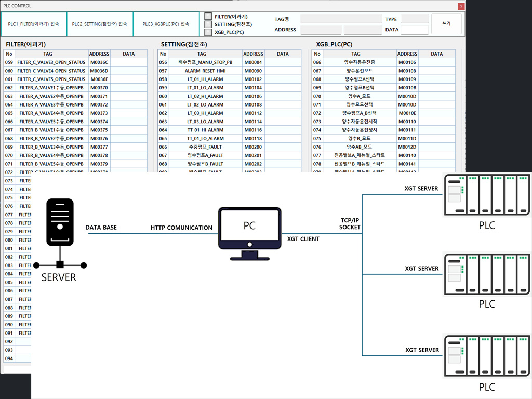Click the TYPE input field
Screen dimensions: 532x399
click(x=415, y=19)
